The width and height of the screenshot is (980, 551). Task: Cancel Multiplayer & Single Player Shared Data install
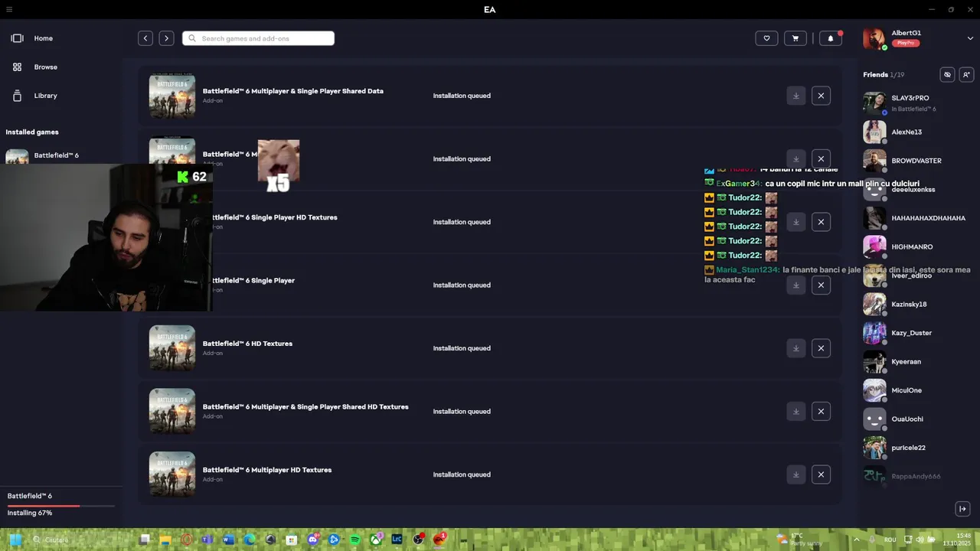coord(821,96)
